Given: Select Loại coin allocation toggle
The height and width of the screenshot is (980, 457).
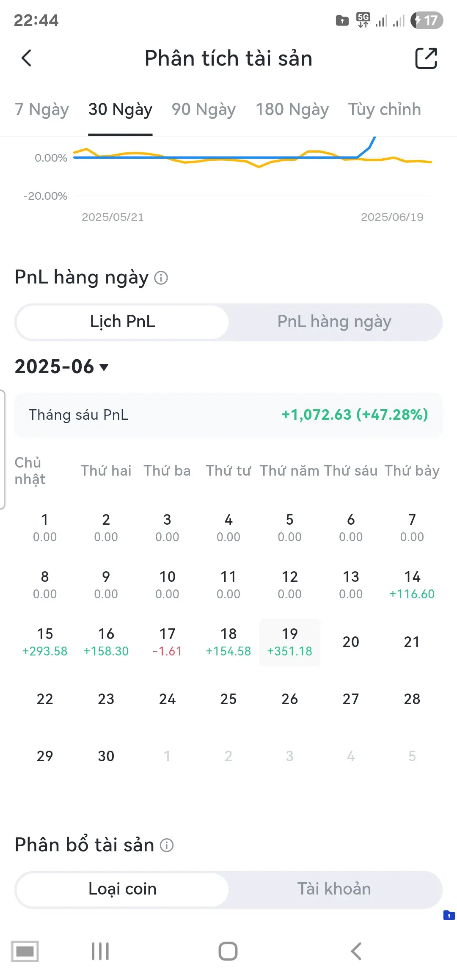Looking at the screenshot, I should 122,889.
